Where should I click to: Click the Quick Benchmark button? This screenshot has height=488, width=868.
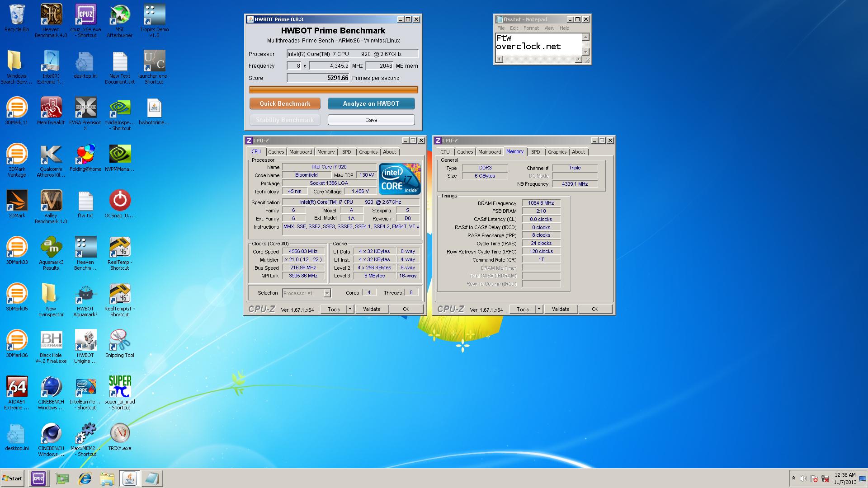pos(285,103)
